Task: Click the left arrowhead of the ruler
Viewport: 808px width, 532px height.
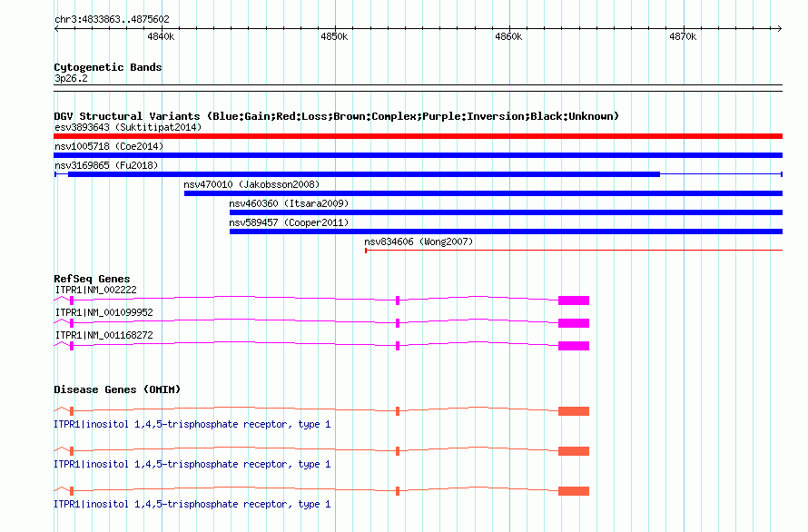Action: pyautogui.click(x=56, y=28)
